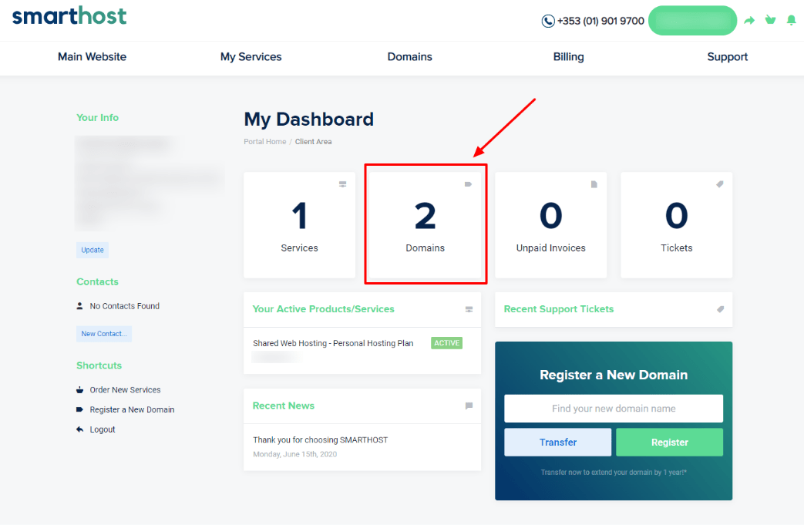Click the New Contact button

(104, 334)
